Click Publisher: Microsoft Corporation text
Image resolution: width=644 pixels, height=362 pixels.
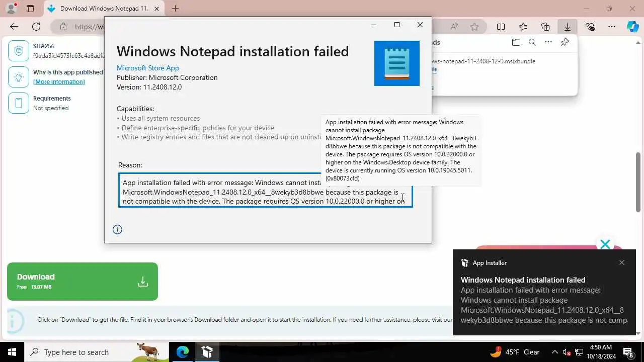point(167,77)
